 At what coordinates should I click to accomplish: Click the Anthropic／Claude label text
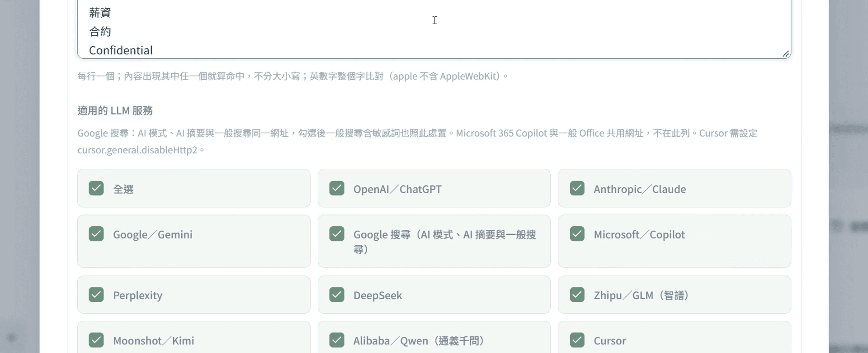click(640, 189)
